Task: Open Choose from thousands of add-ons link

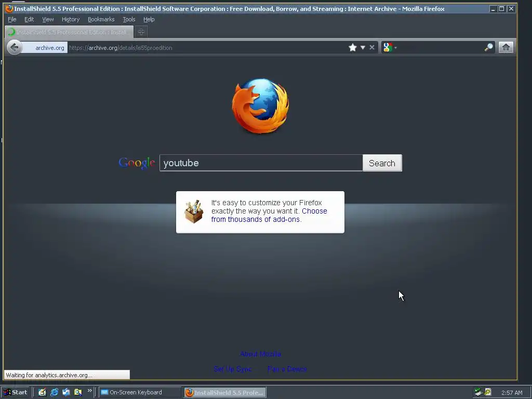Action: [269, 215]
